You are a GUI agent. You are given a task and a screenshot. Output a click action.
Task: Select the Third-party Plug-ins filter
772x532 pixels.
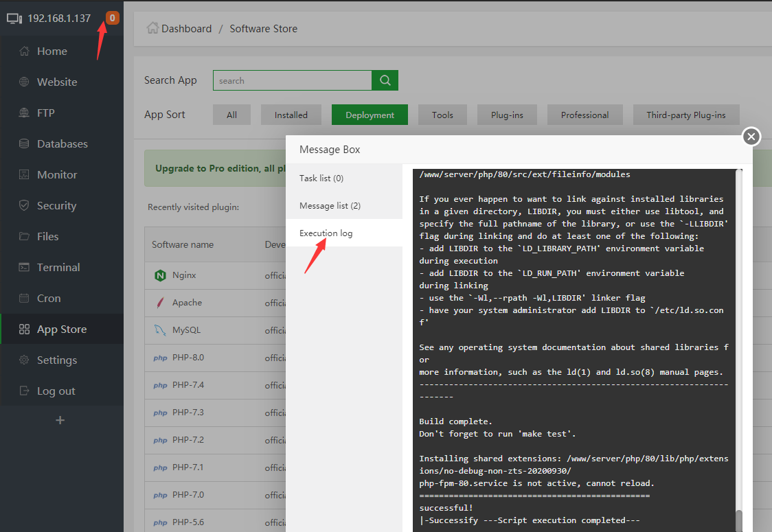(x=685, y=115)
